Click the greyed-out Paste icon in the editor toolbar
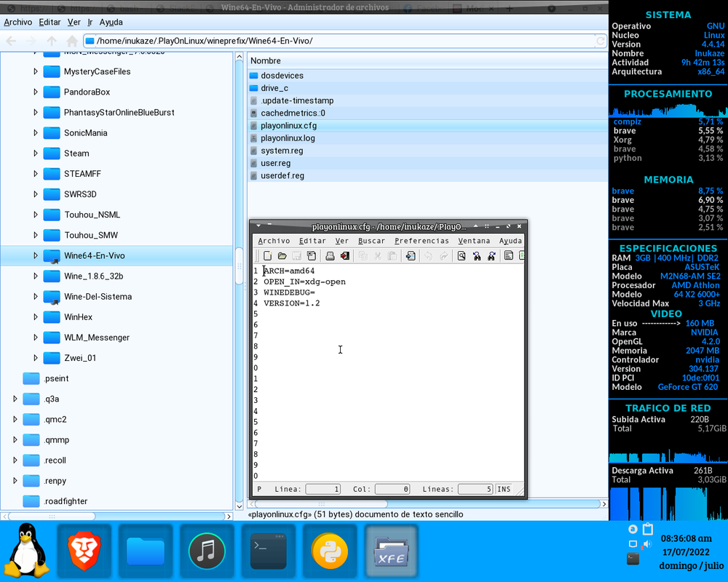 [392, 256]
